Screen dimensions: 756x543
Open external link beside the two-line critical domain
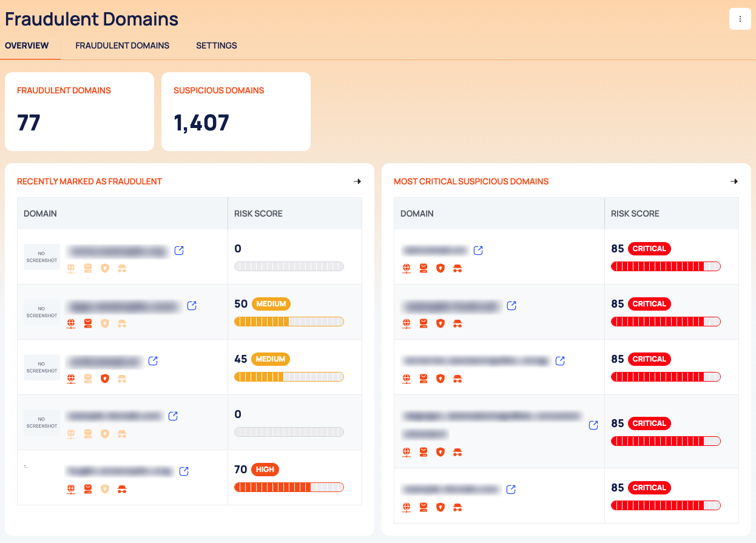point(593,425)
